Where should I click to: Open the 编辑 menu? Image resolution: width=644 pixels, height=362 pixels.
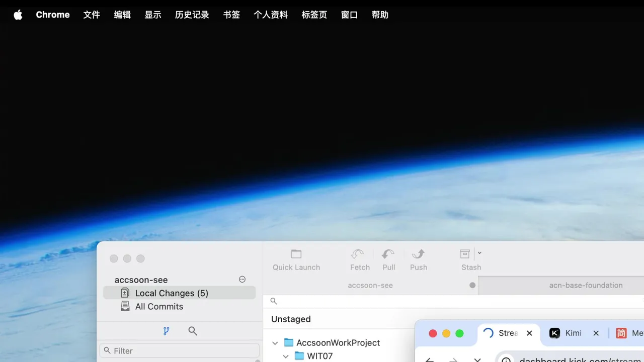coord(122,15)
